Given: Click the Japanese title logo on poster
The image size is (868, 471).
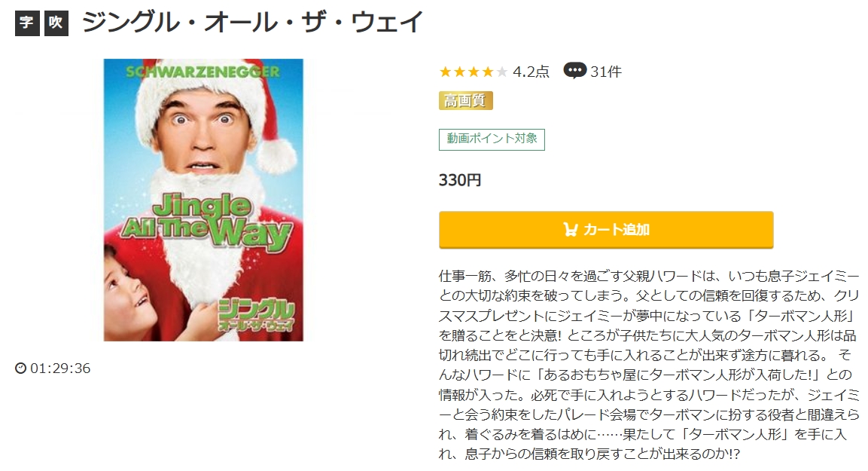Looking at the screenshot, I should [x=256, y=317].
